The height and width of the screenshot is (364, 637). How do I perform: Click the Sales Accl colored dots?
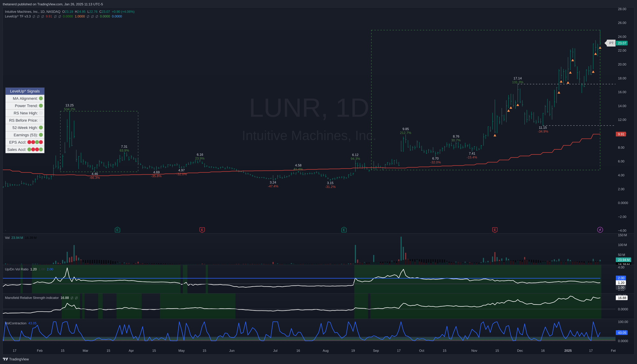[x=35, y=150]
